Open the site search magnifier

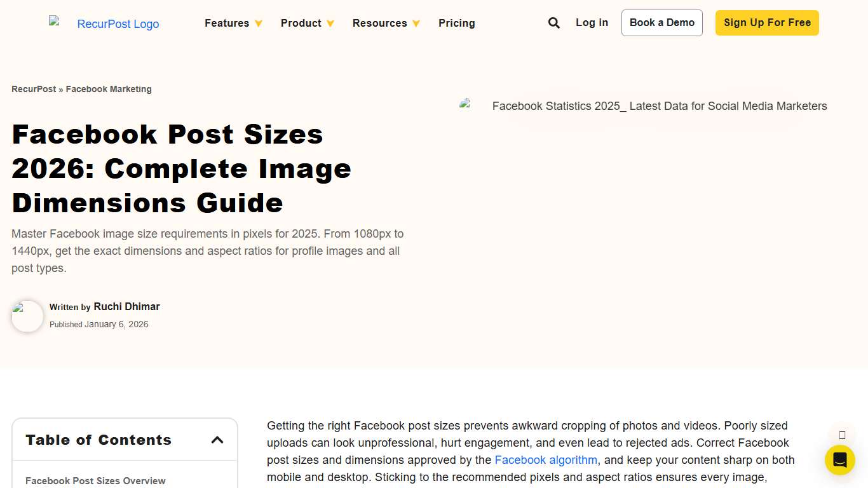[x=553, y=22]
